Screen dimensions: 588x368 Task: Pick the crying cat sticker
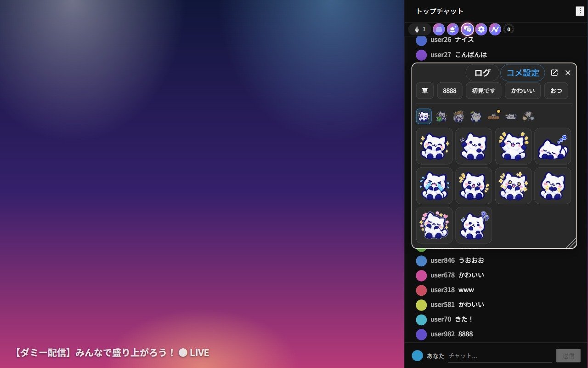pyautogui.click(x=435, y=186)
